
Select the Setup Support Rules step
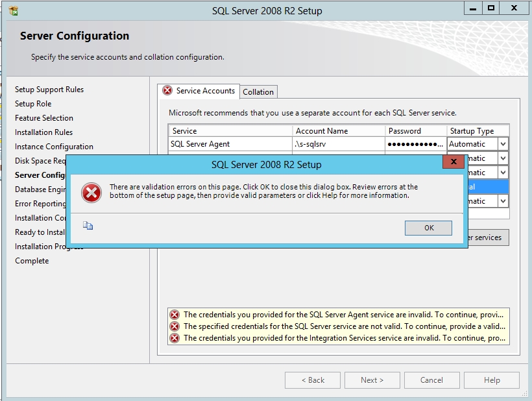[49, 90]
